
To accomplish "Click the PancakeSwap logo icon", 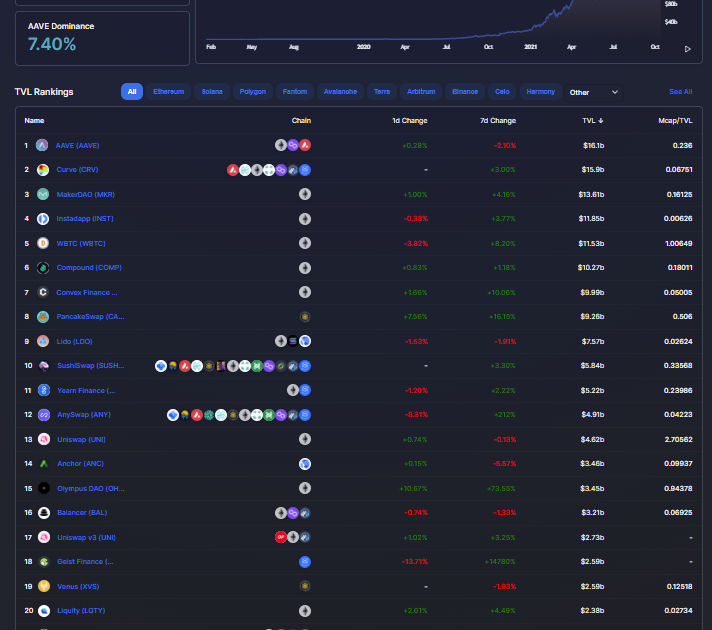I will tap(42, 316).
